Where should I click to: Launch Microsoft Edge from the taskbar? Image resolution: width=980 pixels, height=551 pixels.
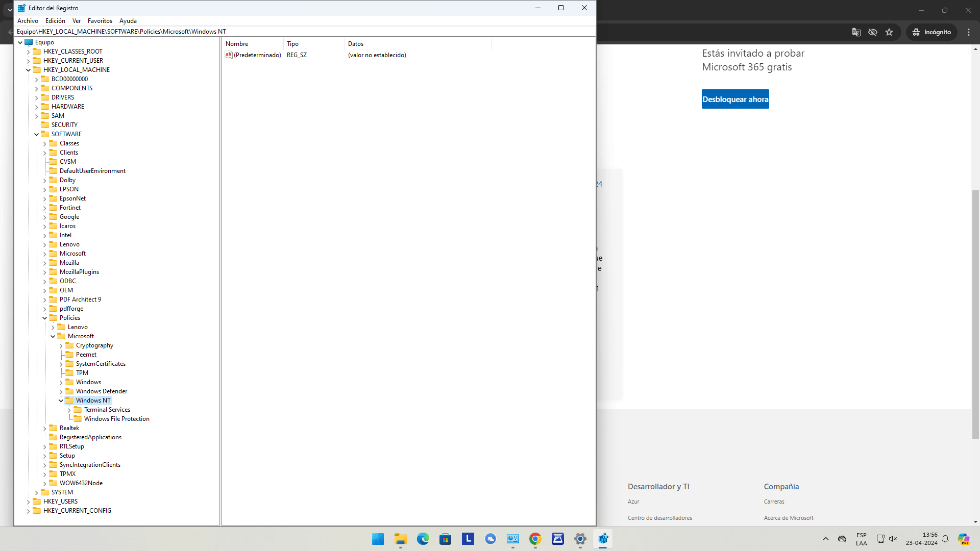tap(423, 539)
